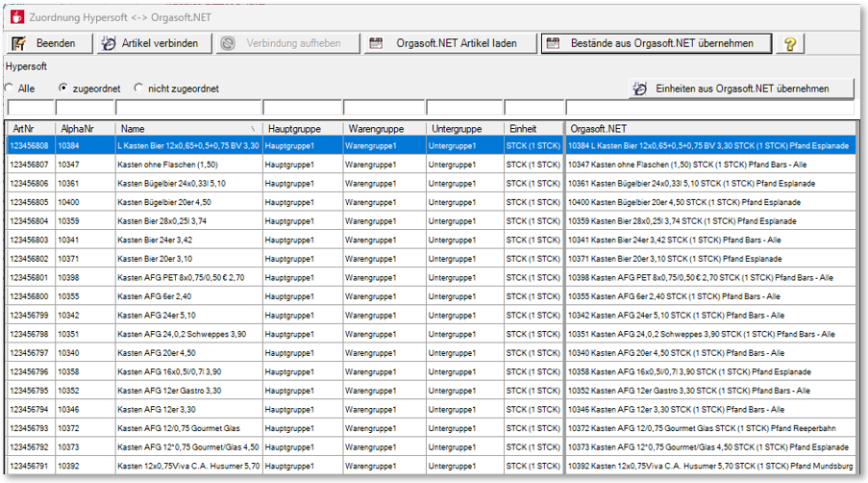
Task: Select Kasten AFG 24er 5,10 name cell
Action: 188,316
